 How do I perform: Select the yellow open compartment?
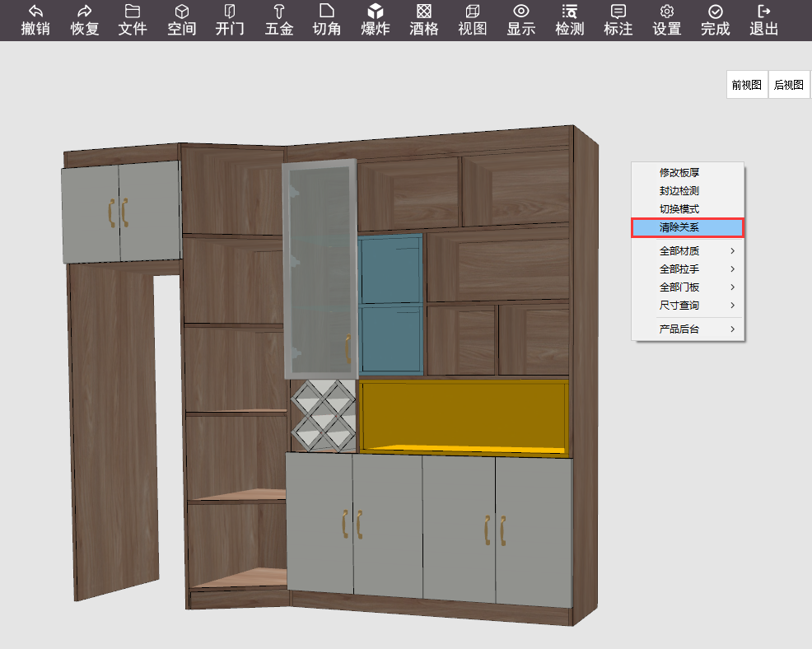click(x=464, y=417)
